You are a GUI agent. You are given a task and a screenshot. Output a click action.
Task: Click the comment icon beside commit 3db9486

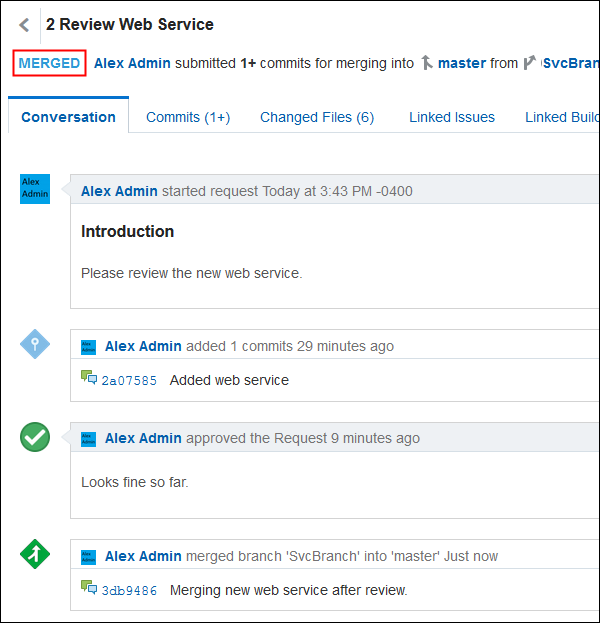coord(89,590)
